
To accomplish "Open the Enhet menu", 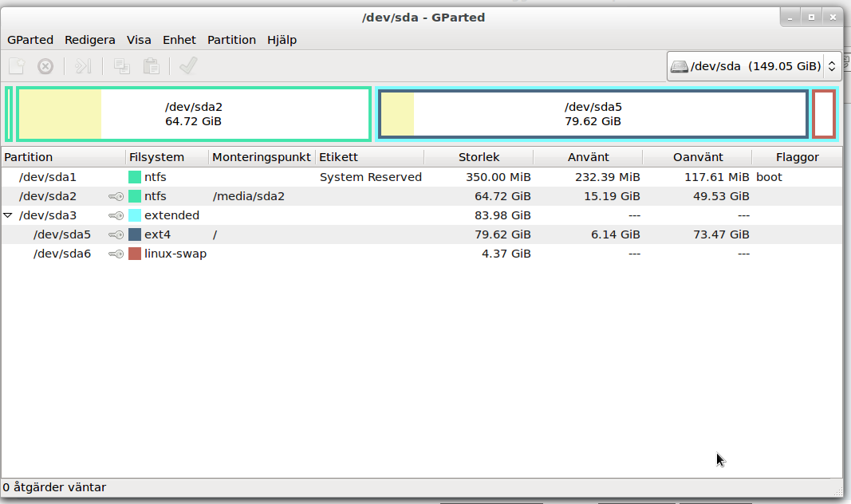I will click(x=179, y=40).
